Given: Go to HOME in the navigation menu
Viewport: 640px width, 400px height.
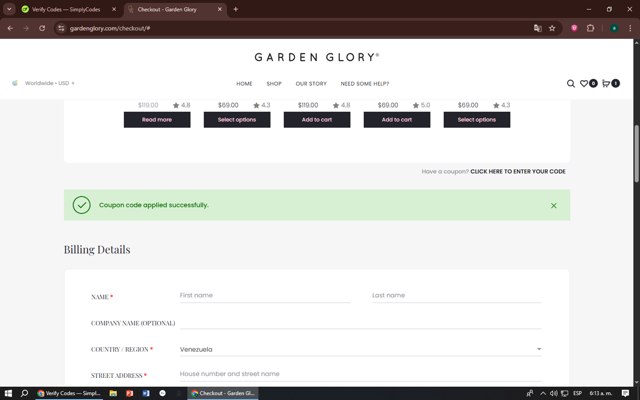Looking at the screenshot, I should coord(244,84).
